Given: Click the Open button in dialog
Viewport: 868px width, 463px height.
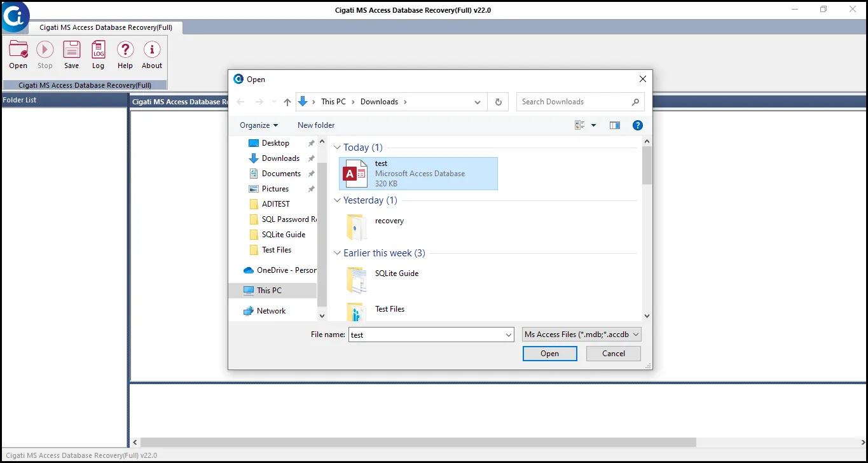Looking at the screenshot, I should 549,354.
